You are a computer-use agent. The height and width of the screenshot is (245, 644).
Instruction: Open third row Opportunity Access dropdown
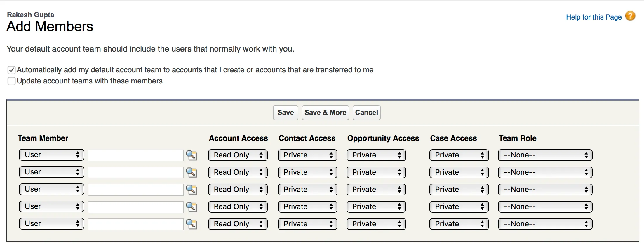376,190
